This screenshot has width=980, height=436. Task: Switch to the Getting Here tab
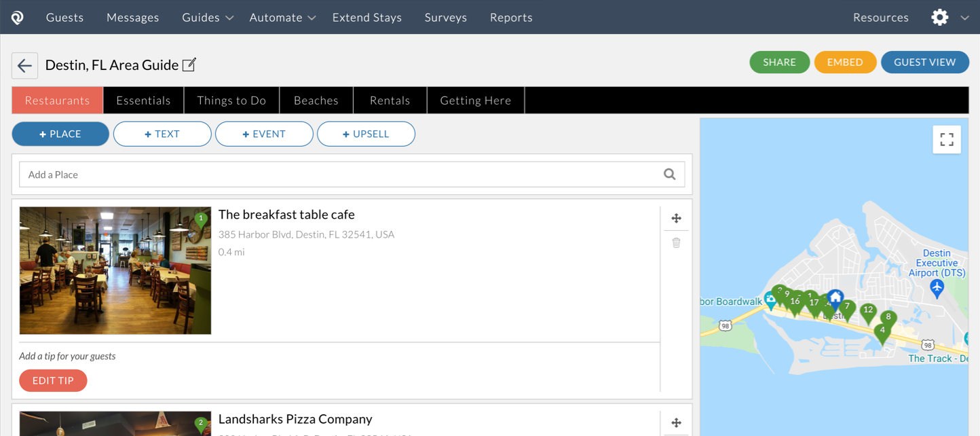[476, 101]
